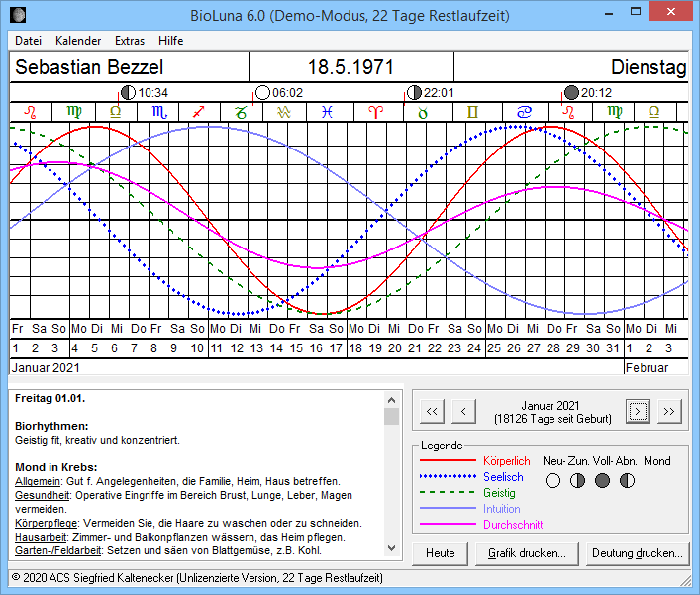Maximize the BioLuna window
Viewport: 700px width, 595px height.
[636, 12]
